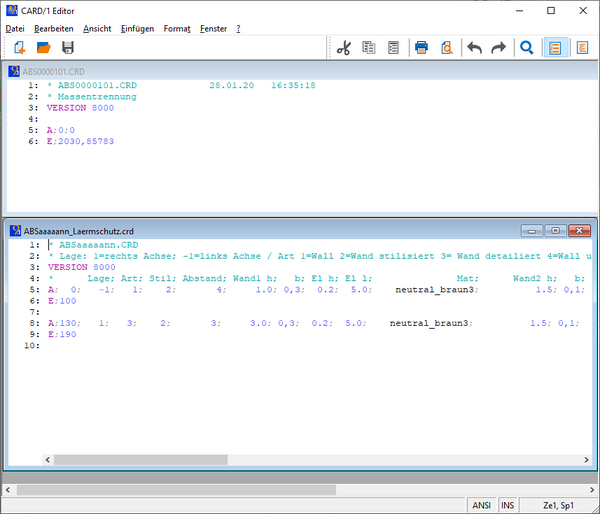The height and width of the screenshot is (514, 600).
Task: Open file using orange folder icon
Action: (44, 48)
